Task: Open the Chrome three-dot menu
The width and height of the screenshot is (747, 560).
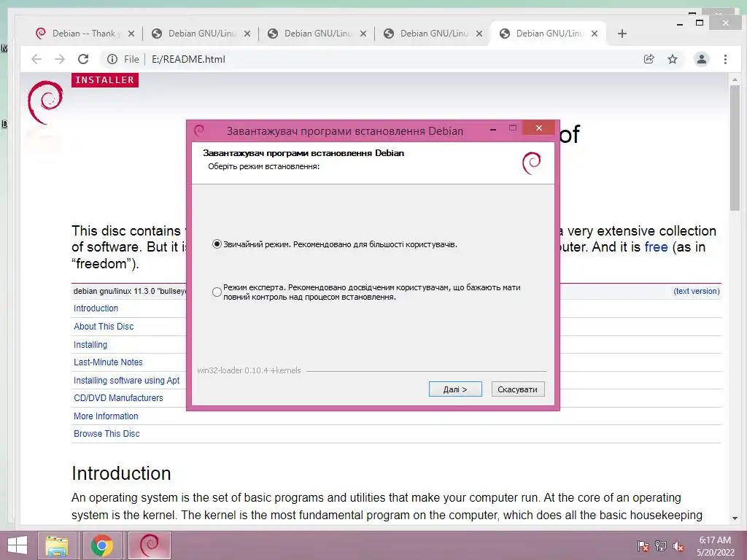Action: click(x=725, y=59)
